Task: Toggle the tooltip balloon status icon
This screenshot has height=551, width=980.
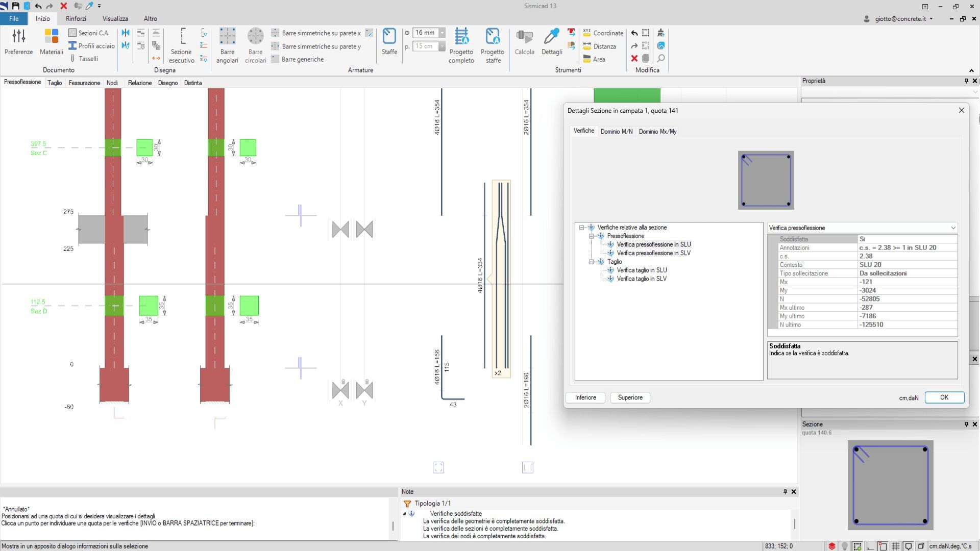Action: coord(908,546)
